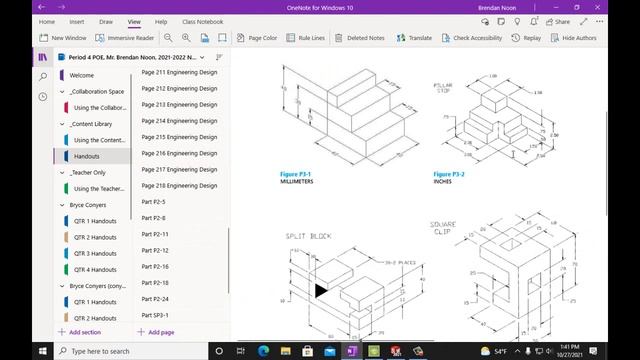Click the Figure P3-1 caption

pos(295,174)
